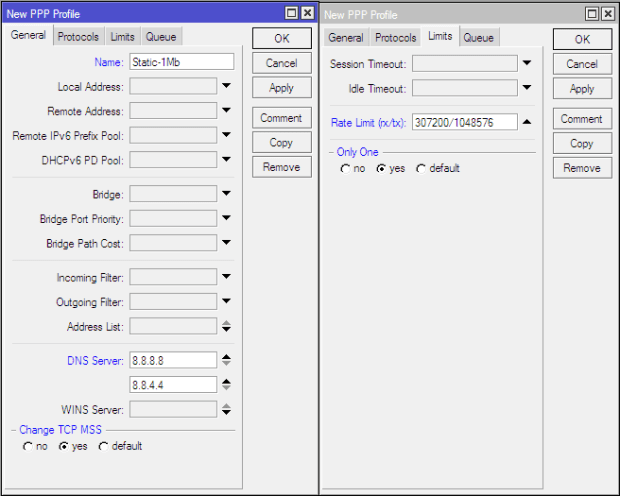Collapse the Rate Limit field arrow
The height and width of the screenshot is (496, 620).
pos(527,122)
